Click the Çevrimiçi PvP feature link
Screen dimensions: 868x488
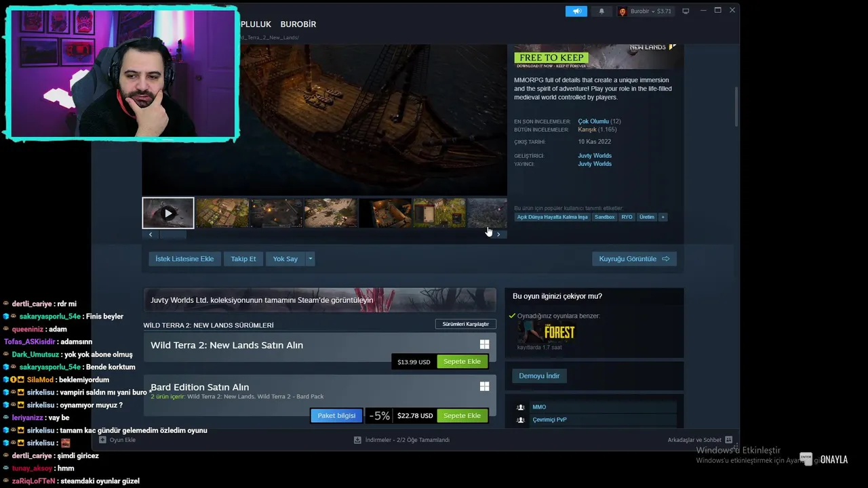click(549, 420)
